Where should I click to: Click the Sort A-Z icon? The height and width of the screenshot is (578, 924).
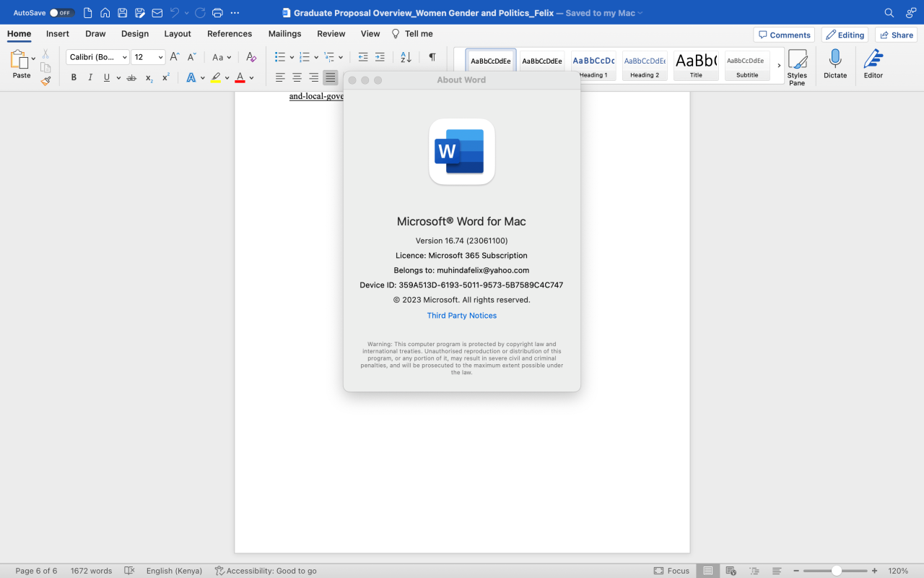click(x=406, y=57)
